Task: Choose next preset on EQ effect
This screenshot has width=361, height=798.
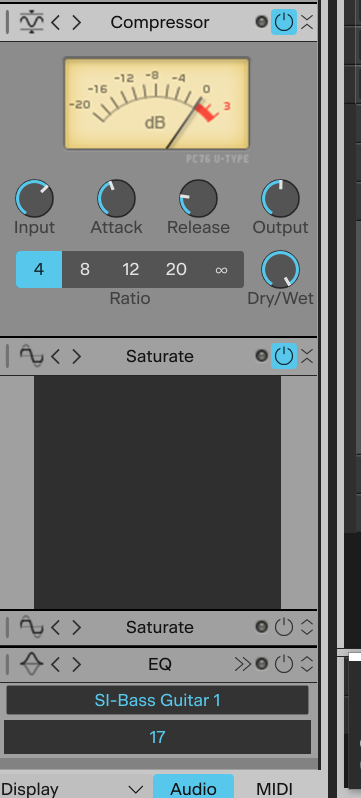Action: pyautogui.click(x=76, y=664)
